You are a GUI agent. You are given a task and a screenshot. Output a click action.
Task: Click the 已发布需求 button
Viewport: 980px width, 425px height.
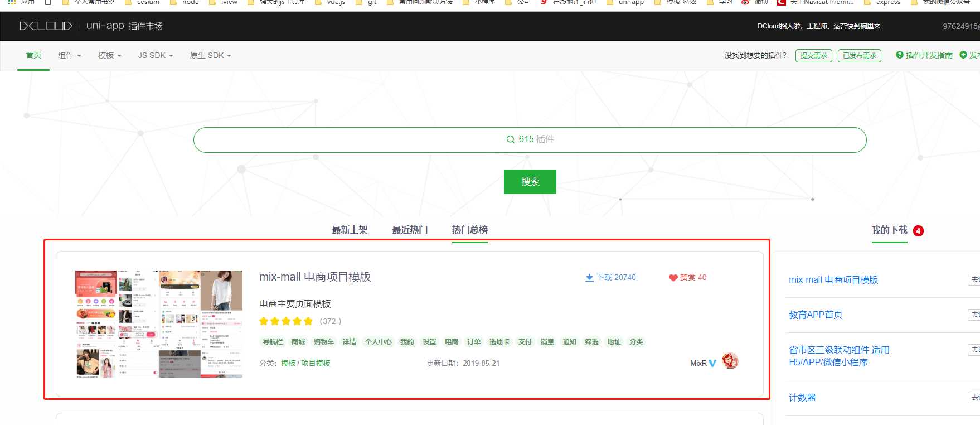coord(860,56)
